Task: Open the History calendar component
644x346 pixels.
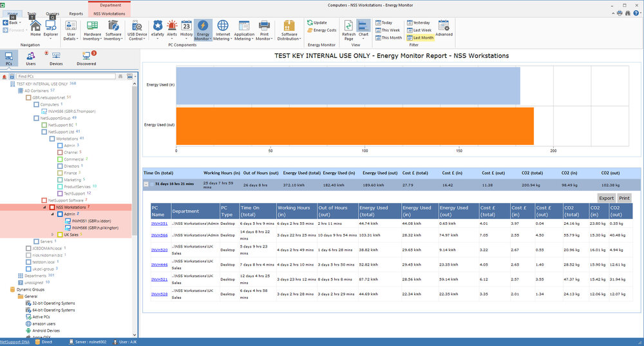Action: [186, 30]
